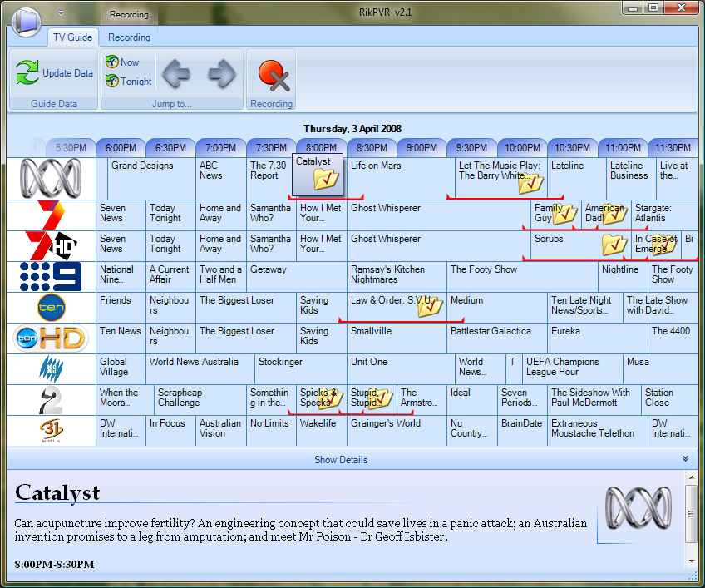
Task: Select The Sideshow With Paul McDermott
Action: tap(594, 399)
